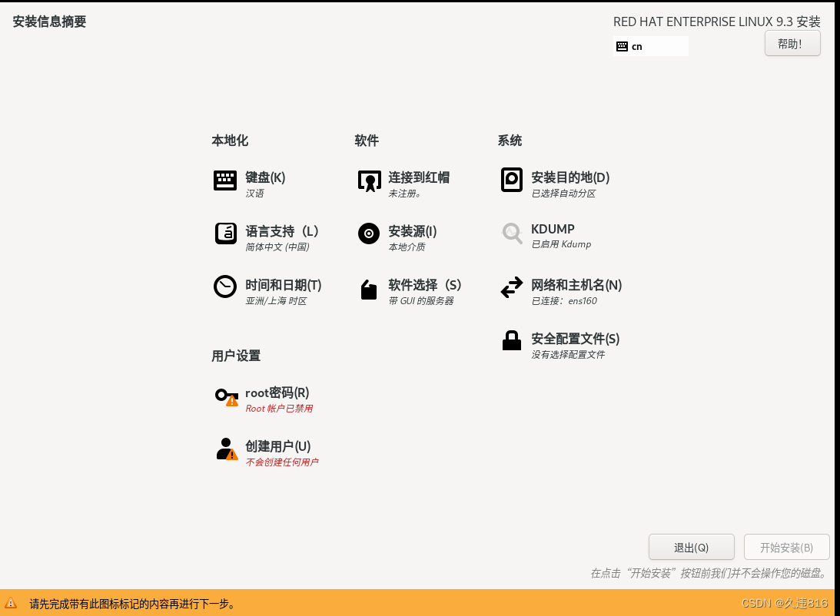Click the '带 GUI 的服务器' status text
840x616 pixels.
click(x=421, y=301)
